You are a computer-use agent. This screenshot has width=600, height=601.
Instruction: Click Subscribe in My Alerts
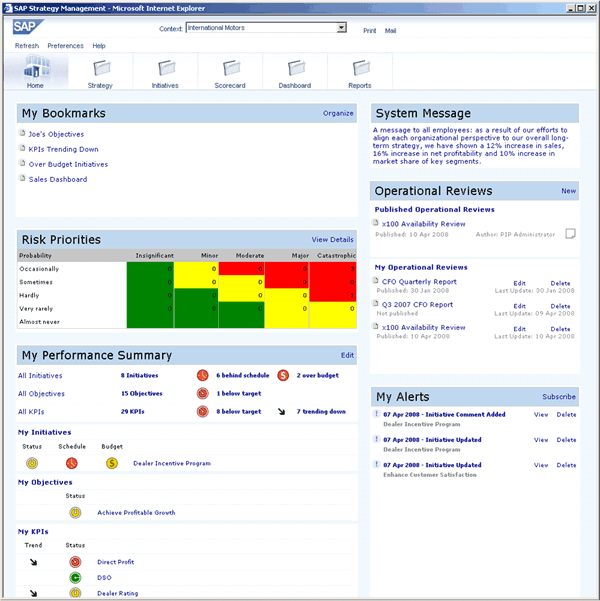pos(559,397)
